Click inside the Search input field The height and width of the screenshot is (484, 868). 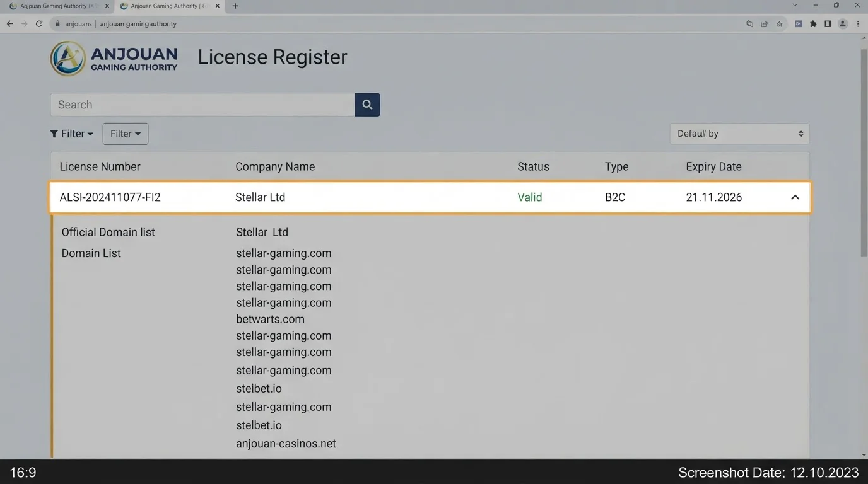click(x=202, y=105)
